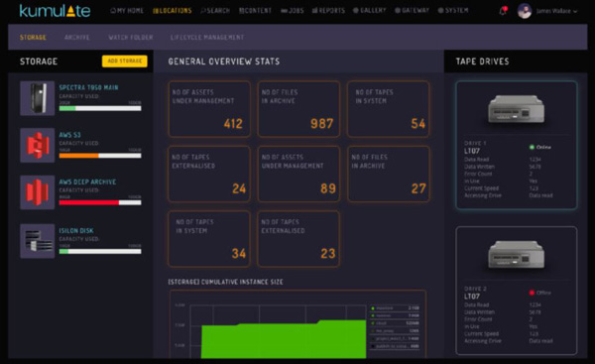Select the AWS S3 storage icon
Screen dimensions: 595x364
tap(38, 145)
